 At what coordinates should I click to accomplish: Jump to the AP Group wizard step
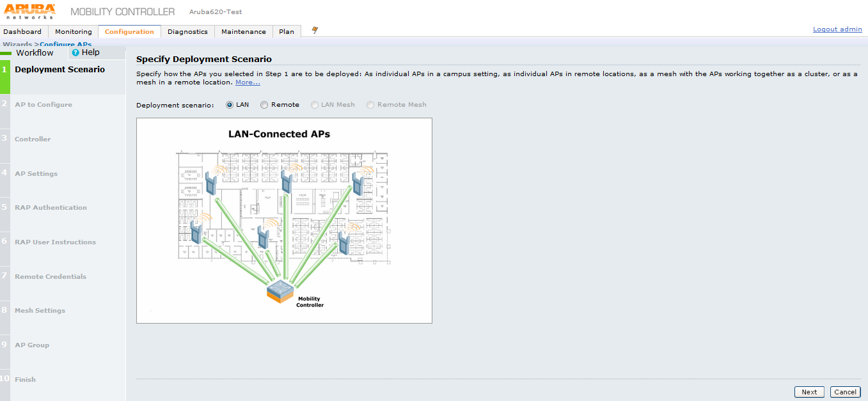32,345
